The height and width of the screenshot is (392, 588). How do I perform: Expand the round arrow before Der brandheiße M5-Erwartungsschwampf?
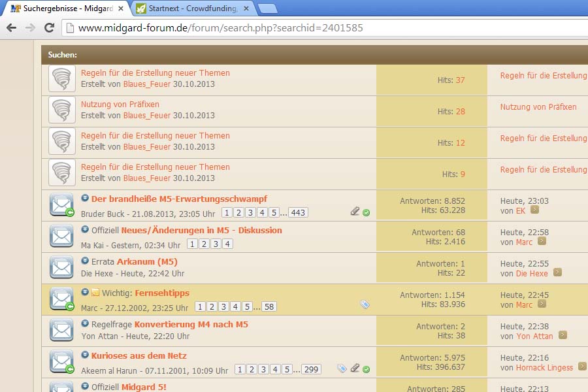click(85, 198)
